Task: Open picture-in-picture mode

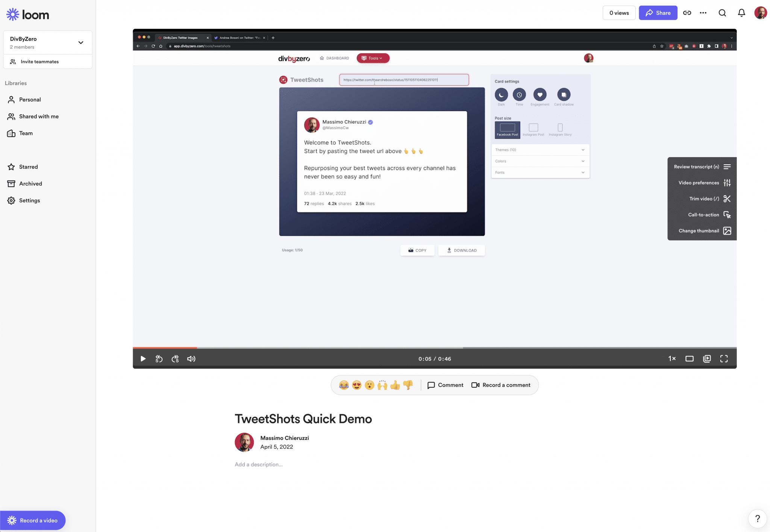Action: [707, 359]
